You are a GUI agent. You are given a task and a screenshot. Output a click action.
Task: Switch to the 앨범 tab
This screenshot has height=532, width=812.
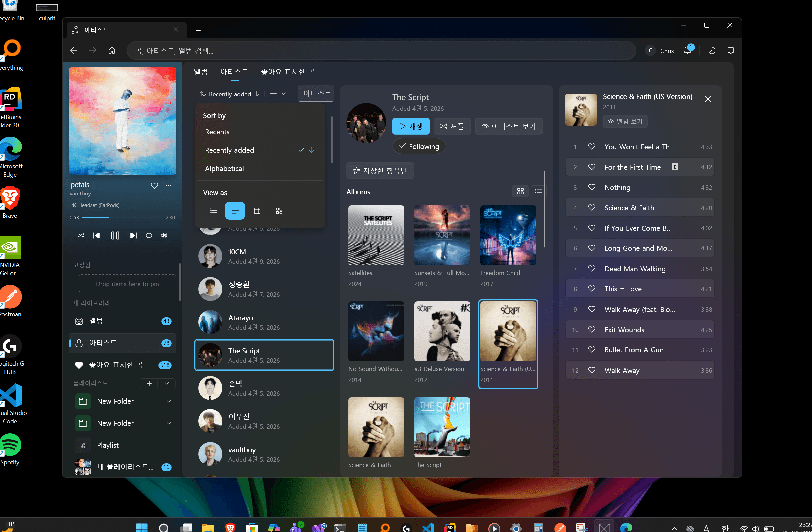pyautogui.click(x=201, y=72)
